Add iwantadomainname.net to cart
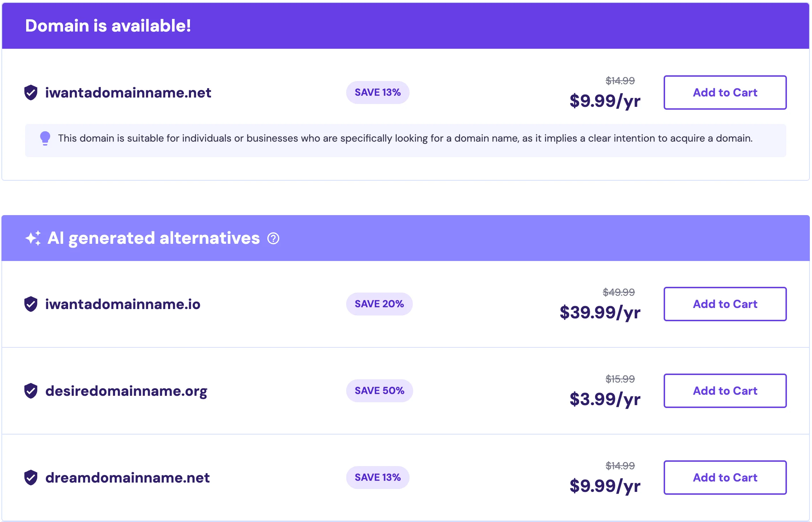Image resolution: width=812 pixels, height=522 pixels. pos(725,92)
